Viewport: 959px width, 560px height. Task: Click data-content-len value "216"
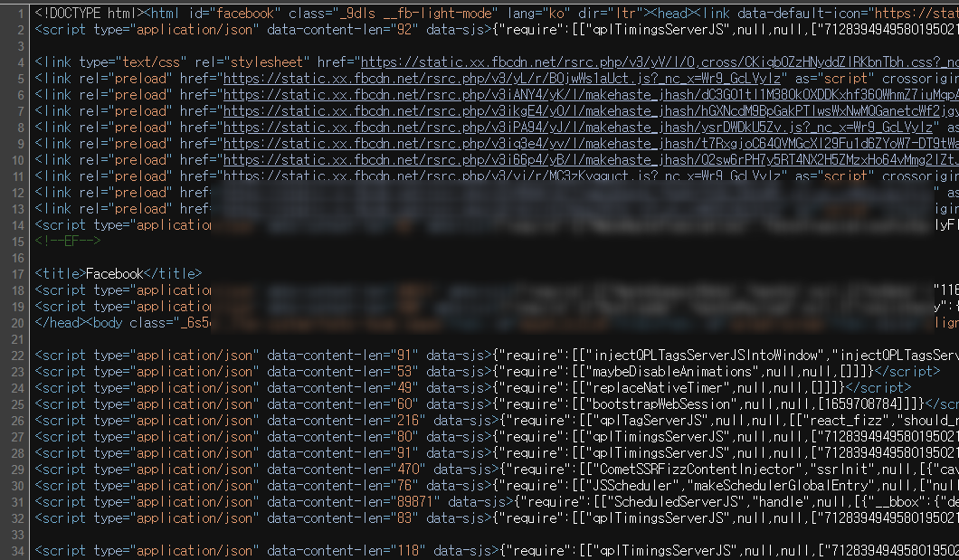tap(407, 421)
